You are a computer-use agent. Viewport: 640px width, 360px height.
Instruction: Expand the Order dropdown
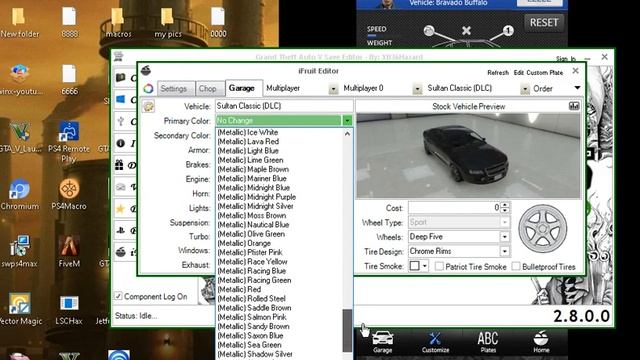click(x=577, y=88)
